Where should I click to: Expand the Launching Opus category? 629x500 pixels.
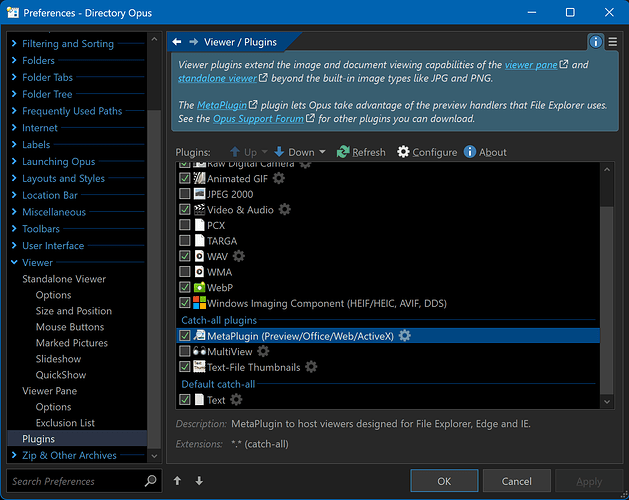click(x=14, y=161)
